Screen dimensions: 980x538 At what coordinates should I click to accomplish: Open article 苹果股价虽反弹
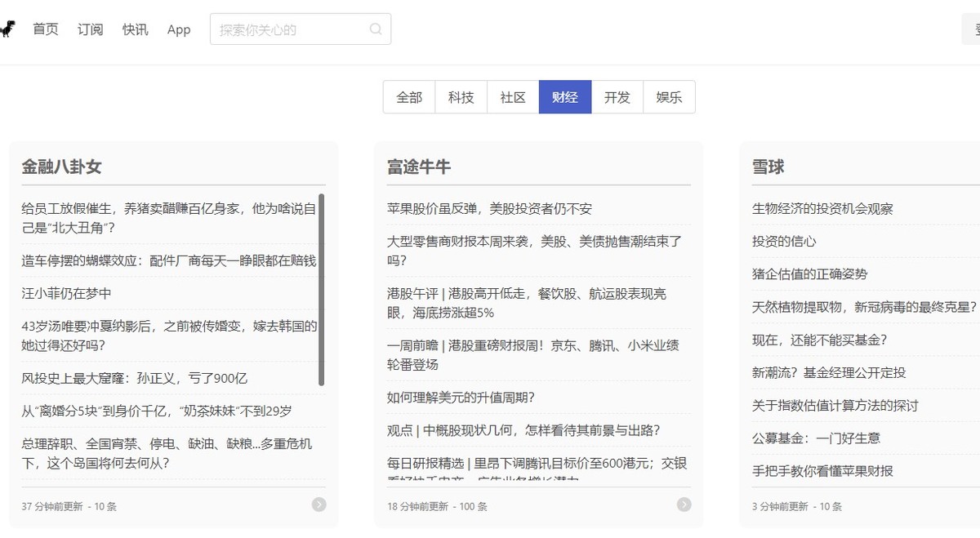tap(490, 208)
